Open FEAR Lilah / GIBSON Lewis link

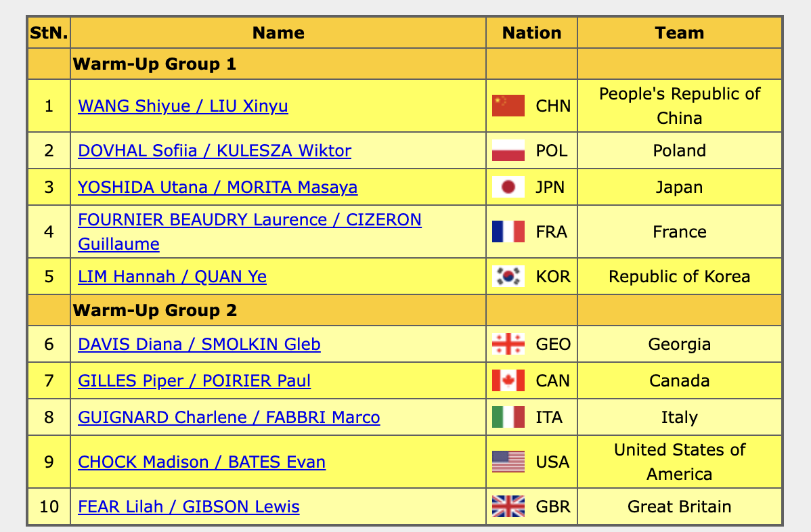coord(189,506)
